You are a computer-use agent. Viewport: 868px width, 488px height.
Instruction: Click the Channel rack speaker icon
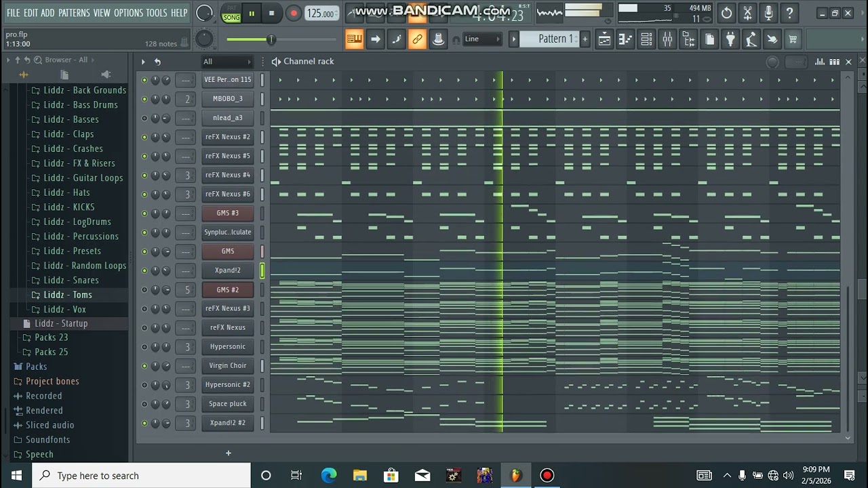[x=276, y=62]
